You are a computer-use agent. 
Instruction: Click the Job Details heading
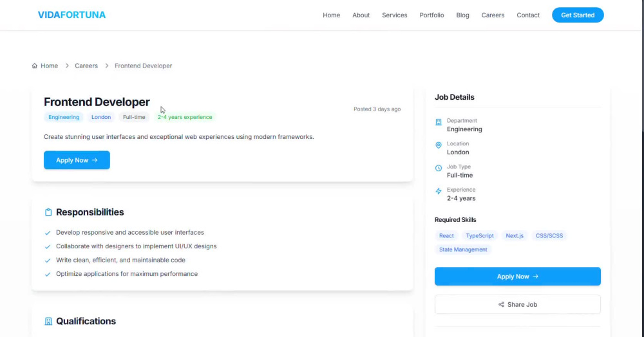click(454, 97)
